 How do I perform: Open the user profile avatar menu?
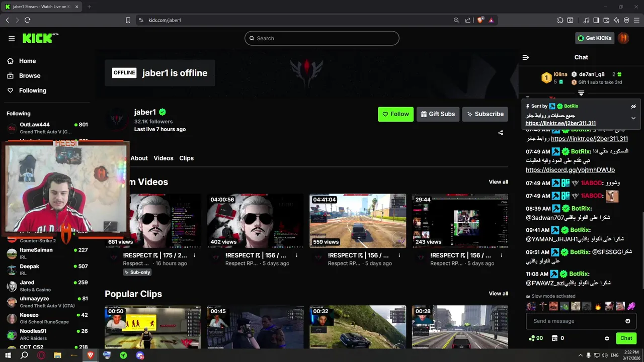(623, 38)
